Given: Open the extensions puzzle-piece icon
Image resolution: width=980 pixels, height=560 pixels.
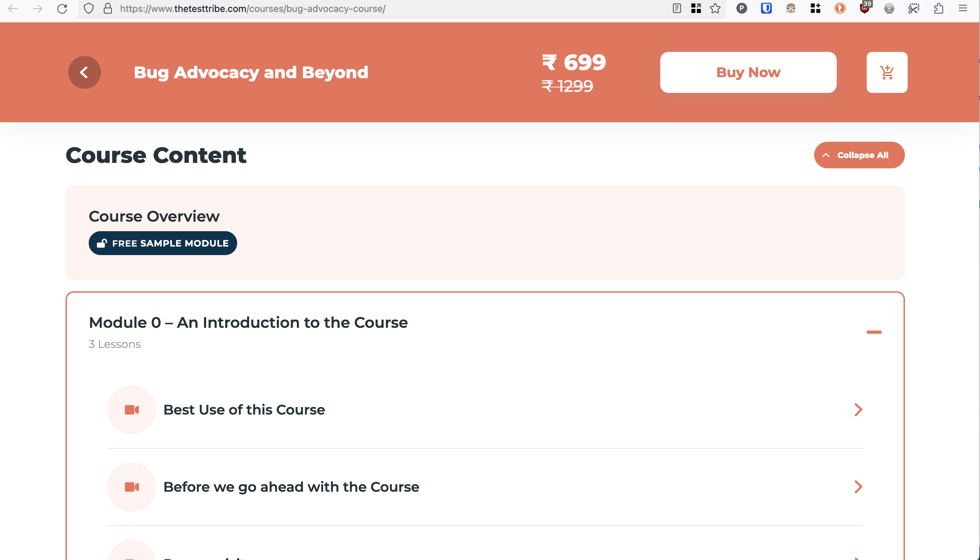Looking at the screenshot, I should (938, 9).
